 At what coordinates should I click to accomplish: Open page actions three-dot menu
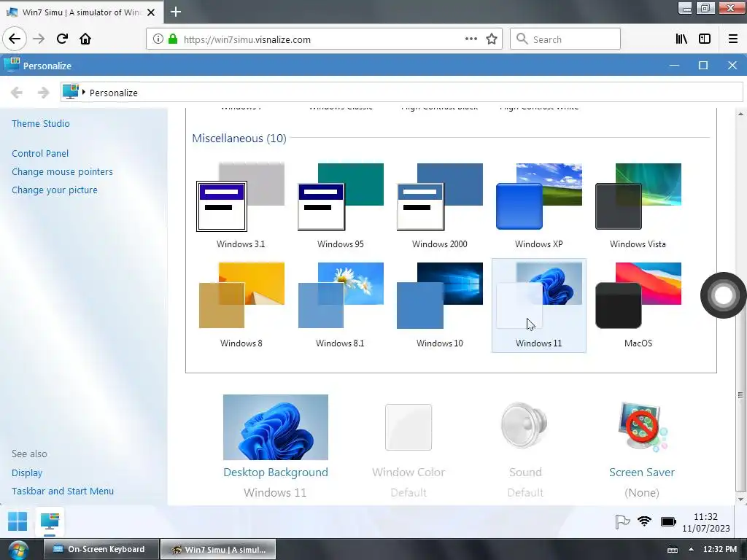click(471, 39)
